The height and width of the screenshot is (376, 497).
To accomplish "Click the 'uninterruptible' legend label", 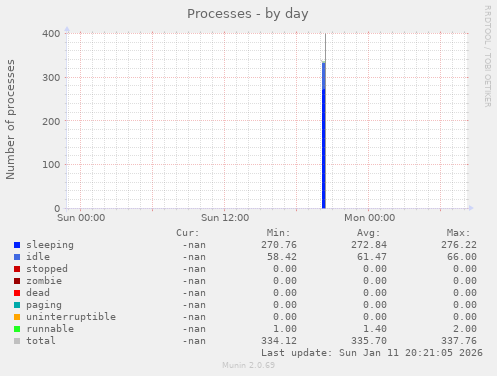I will (71, 317).
